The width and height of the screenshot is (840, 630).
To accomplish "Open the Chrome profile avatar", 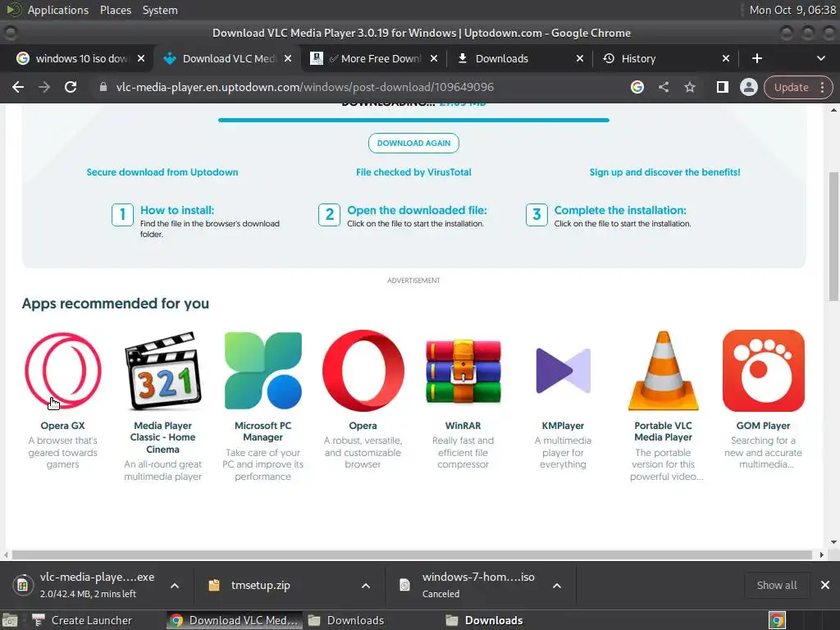I will pos(748,87).
